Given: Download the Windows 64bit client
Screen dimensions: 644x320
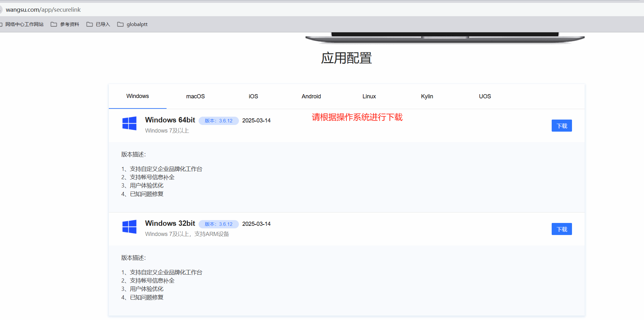Looking at the screenshot, I should click(562, 126).
